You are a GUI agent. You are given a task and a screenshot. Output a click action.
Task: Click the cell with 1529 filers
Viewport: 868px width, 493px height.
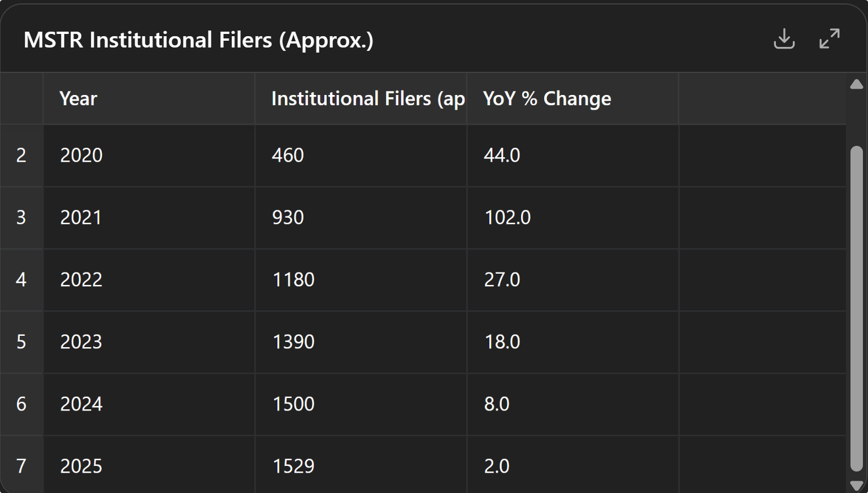click(x=361, y=466)
